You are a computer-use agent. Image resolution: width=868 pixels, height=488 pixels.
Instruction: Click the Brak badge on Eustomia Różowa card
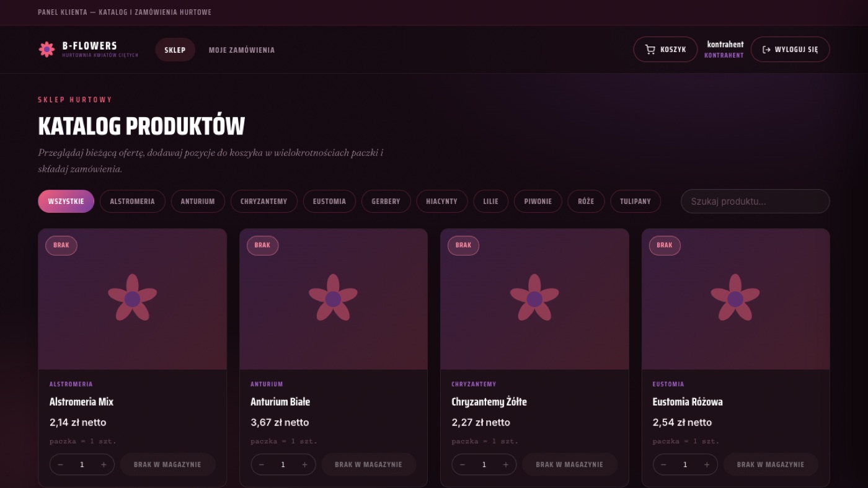(x=665, y=246)
